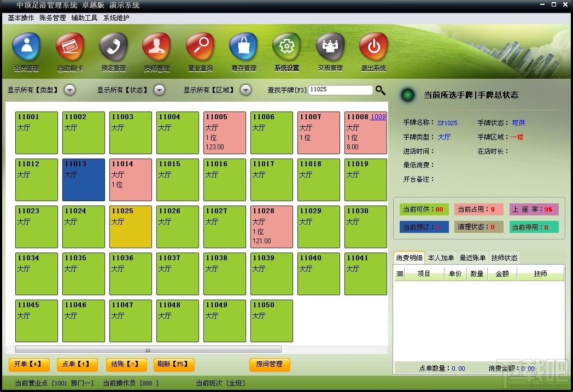Click the list icon in 消费明细 table header
The height and width of the screenshot is (392, 573).
(x=400, y=273)
